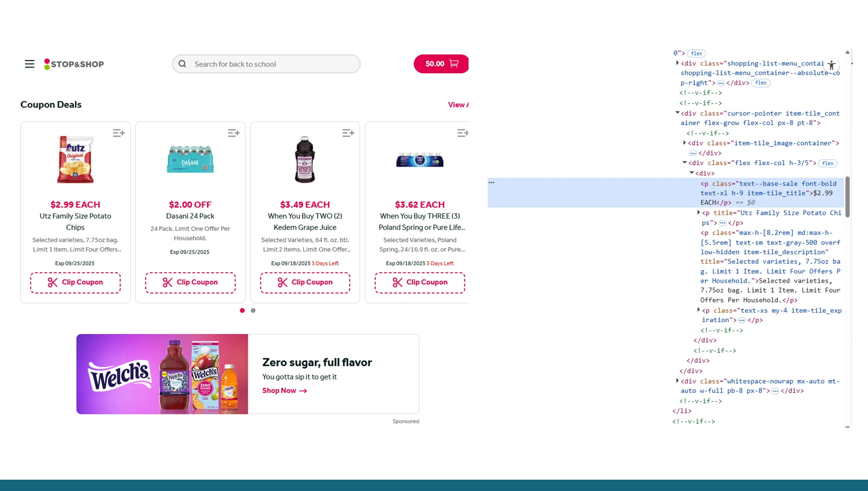Click inside the back to school search field
This screenshot has height=491, width=868.
(x=273, y=64)
